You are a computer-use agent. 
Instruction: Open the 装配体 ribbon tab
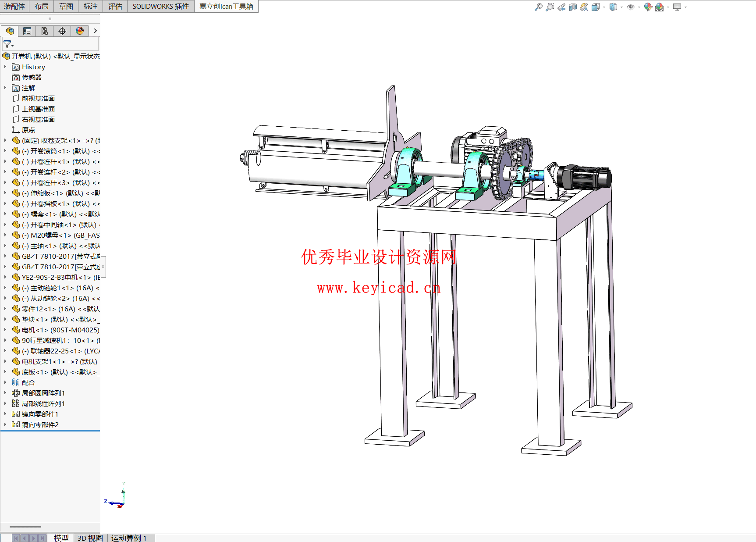point(14,6)
